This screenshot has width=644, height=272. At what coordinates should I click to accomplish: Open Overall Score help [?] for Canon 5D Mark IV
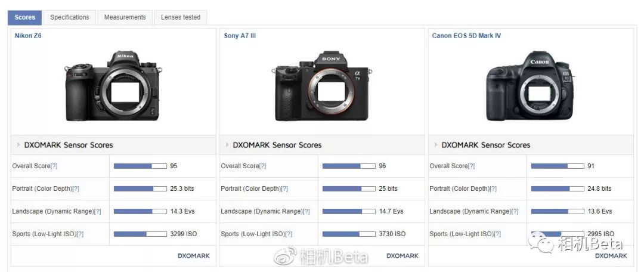tap(471, 166)
